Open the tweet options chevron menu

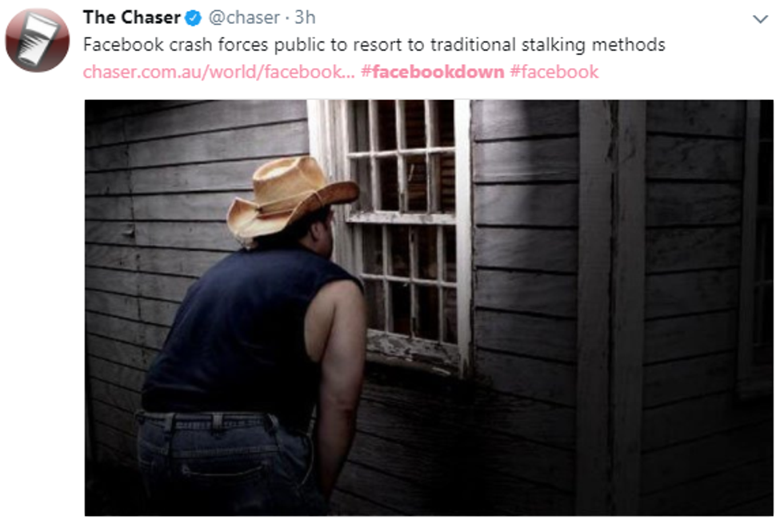click(760, 19)
